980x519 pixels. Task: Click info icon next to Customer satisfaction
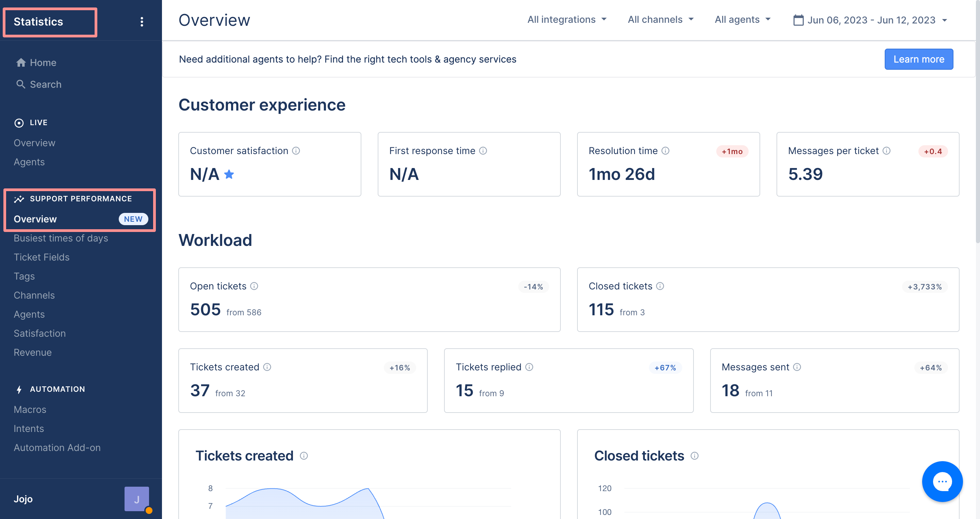(x=296, y=151)
